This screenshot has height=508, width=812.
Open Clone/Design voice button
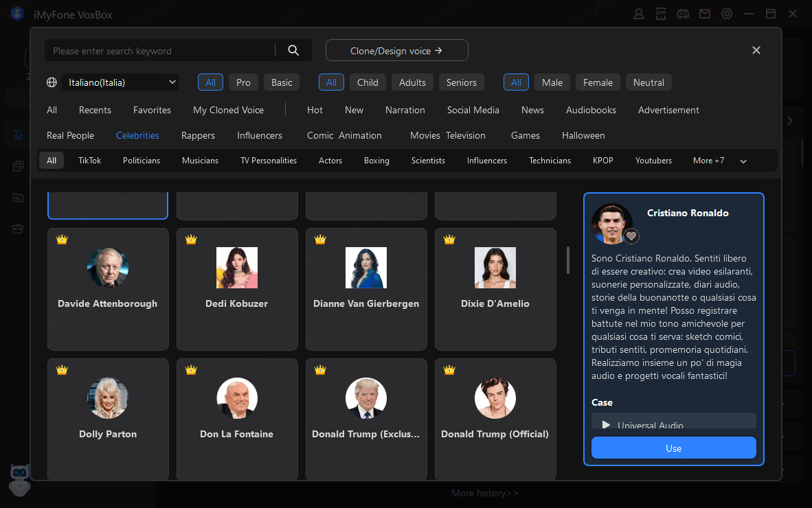(x=396, y=50)
